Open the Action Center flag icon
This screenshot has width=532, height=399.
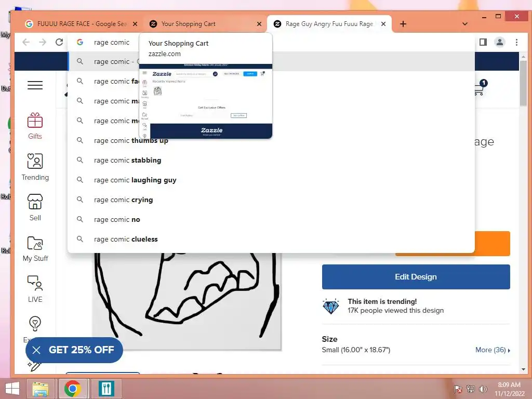[458, 389]
